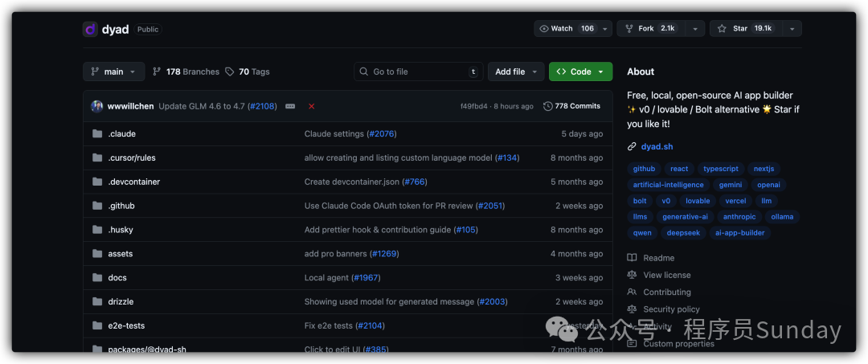This screenshot has height=364, width=868.
Task: Click the Go to file search field
Action: (x=418, y=72)
